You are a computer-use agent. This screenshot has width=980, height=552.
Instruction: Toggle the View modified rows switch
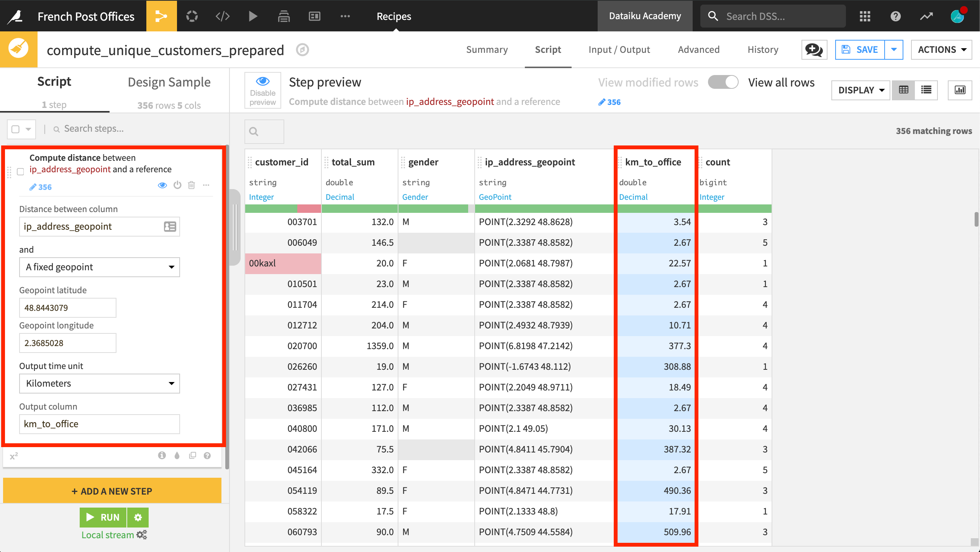[x=724, y=82]
